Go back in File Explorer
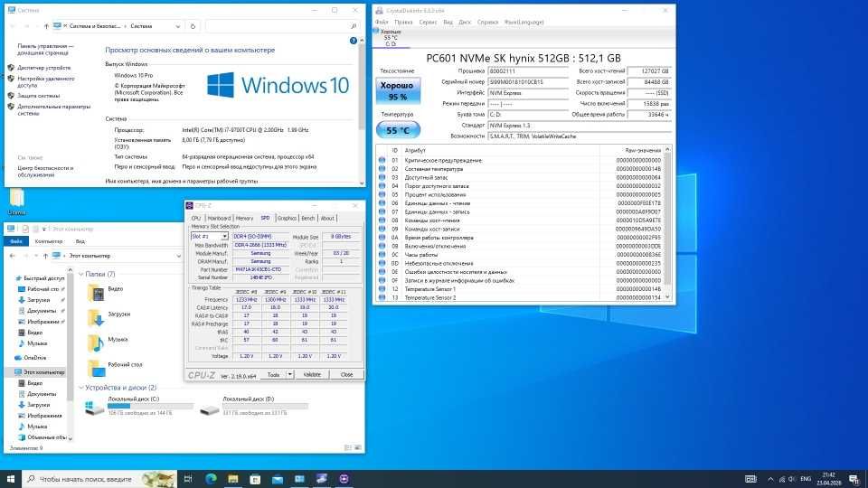Viewport: 868px width, 488px height. 12,256
